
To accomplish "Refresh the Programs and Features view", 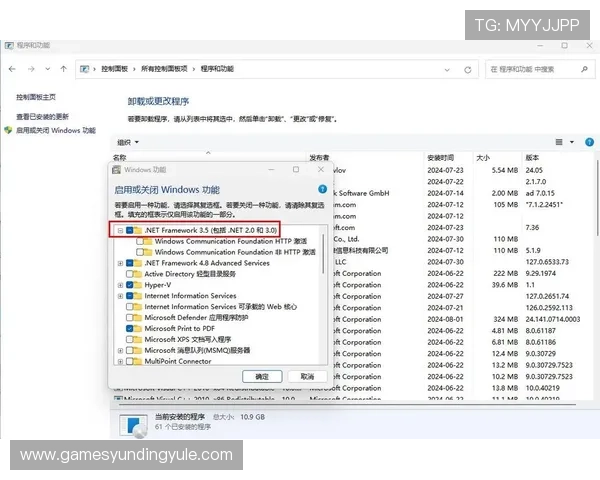I will pyautogui.click(x=468, y=70).
